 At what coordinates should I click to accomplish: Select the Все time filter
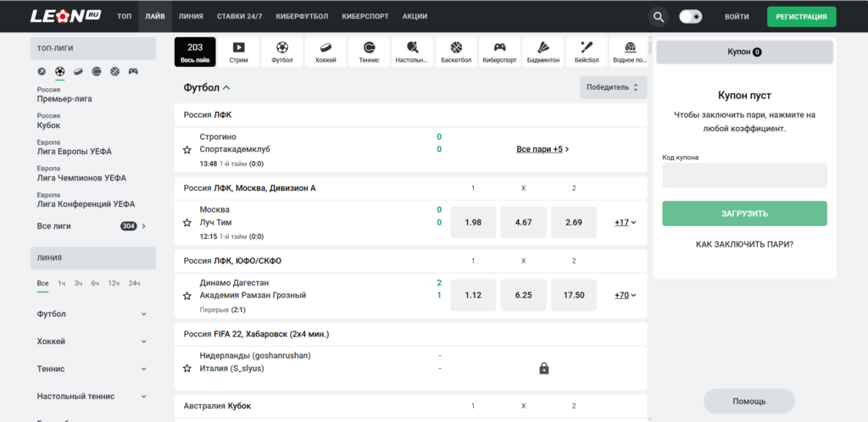tap(42, 283)
